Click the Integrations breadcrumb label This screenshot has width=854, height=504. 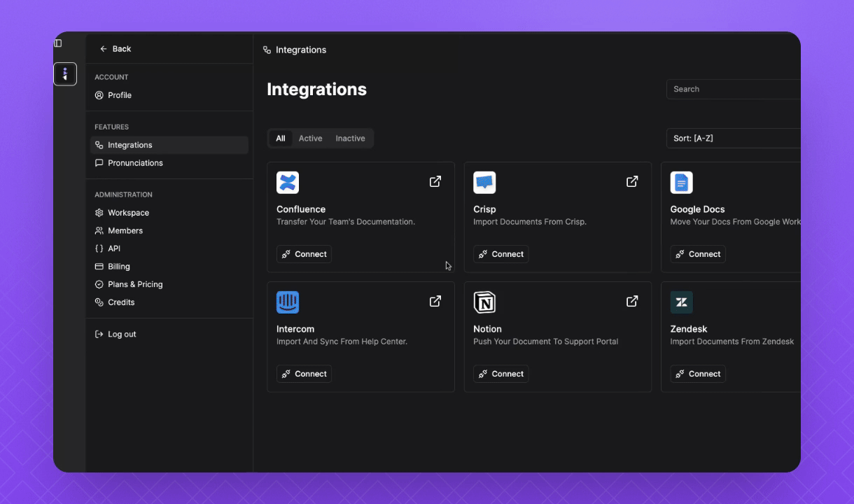(301, 50)
